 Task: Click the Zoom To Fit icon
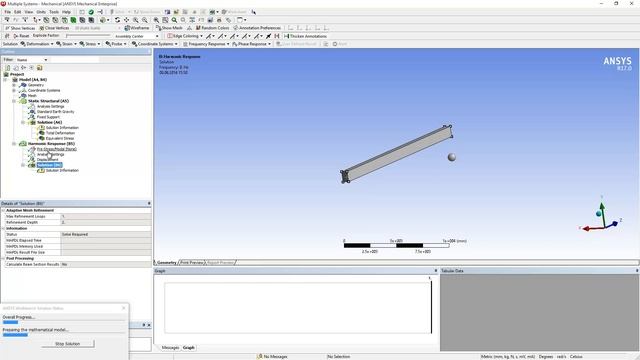[x=165, y=20]
